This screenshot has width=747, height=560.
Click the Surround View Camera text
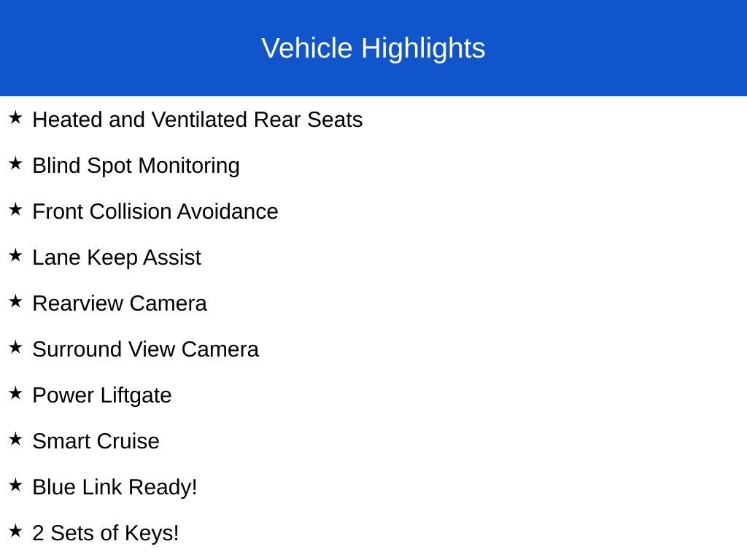pyautogui.click(x=145, y=349)
